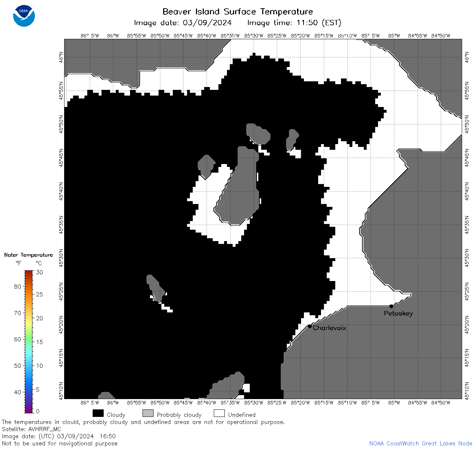The height and width of the screenshot is (449, 476).
Task: Click the °C scale unit label
Action: 39,263
